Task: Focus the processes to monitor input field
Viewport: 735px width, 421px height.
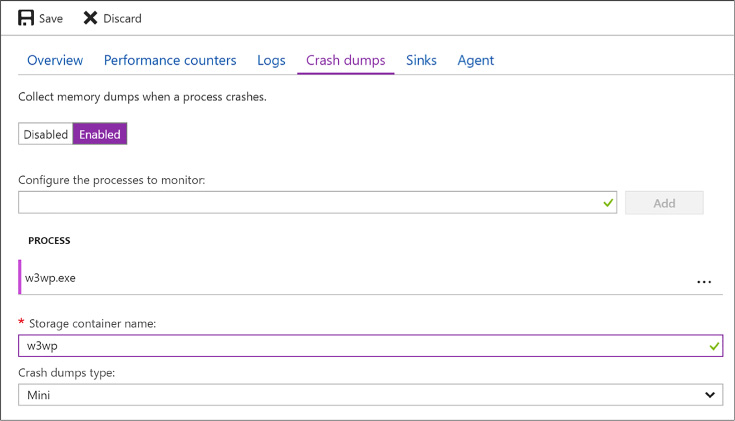Action: (317, 203)
